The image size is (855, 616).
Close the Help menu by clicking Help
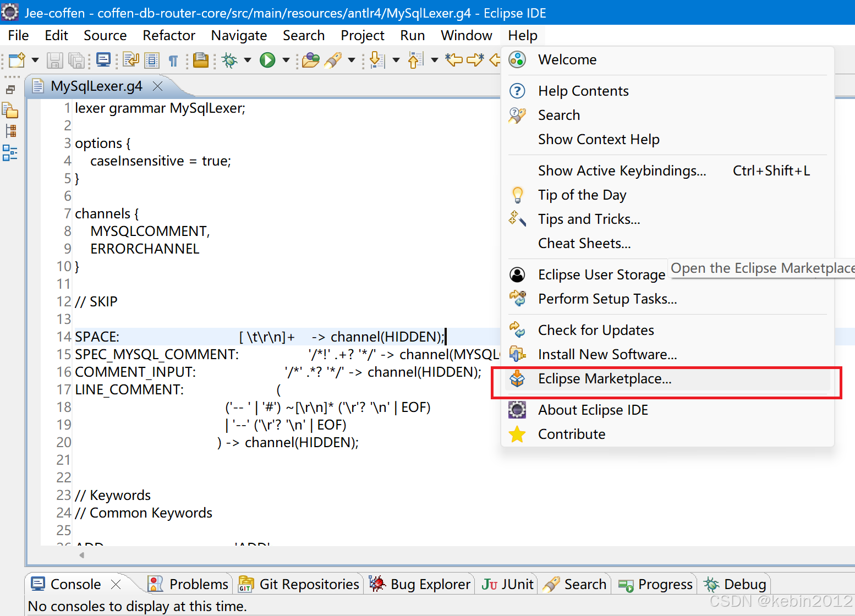tap(523, 36)
